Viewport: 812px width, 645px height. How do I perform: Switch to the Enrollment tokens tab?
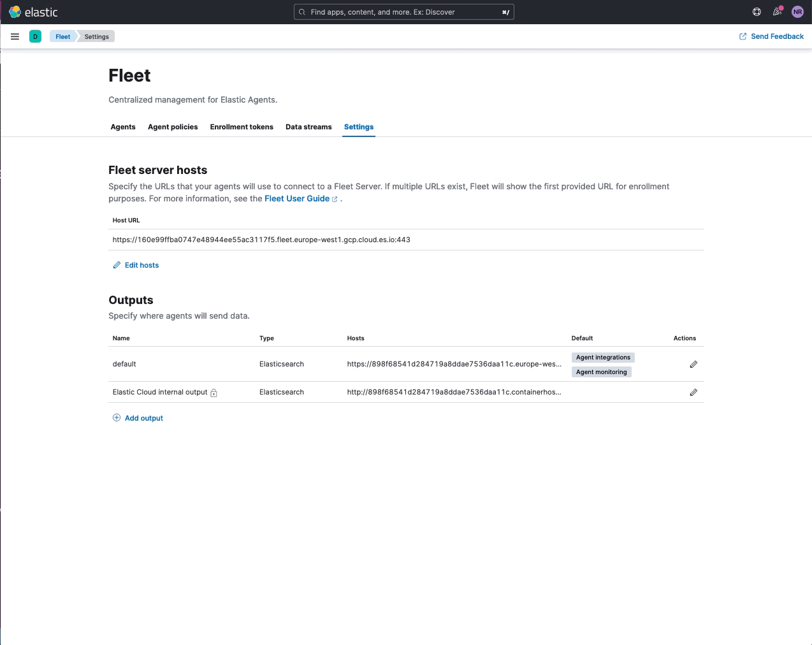coord(242,127)
